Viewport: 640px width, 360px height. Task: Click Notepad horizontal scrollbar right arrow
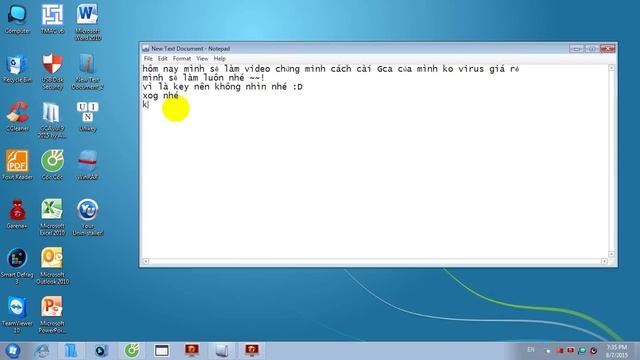pyautogui.click(x=604, y=261)
